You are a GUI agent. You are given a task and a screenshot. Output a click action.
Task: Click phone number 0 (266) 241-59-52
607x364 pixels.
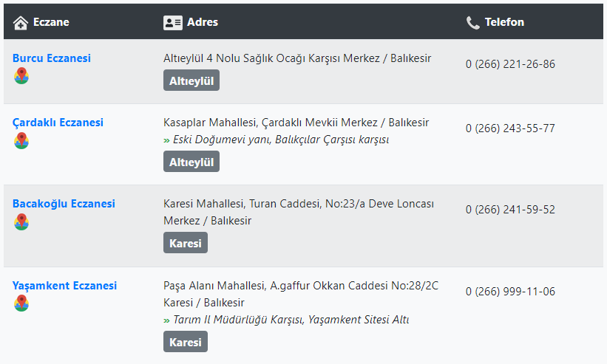510,210
